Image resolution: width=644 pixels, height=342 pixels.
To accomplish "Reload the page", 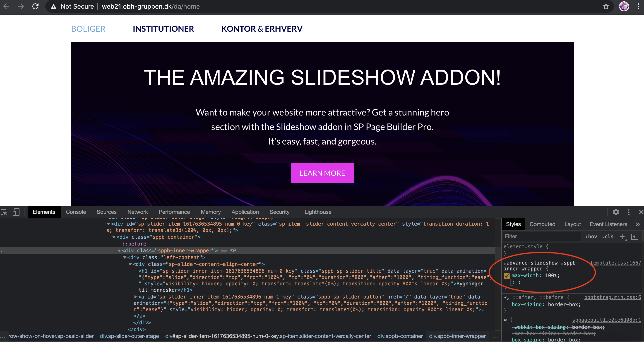I will [36, 7].
